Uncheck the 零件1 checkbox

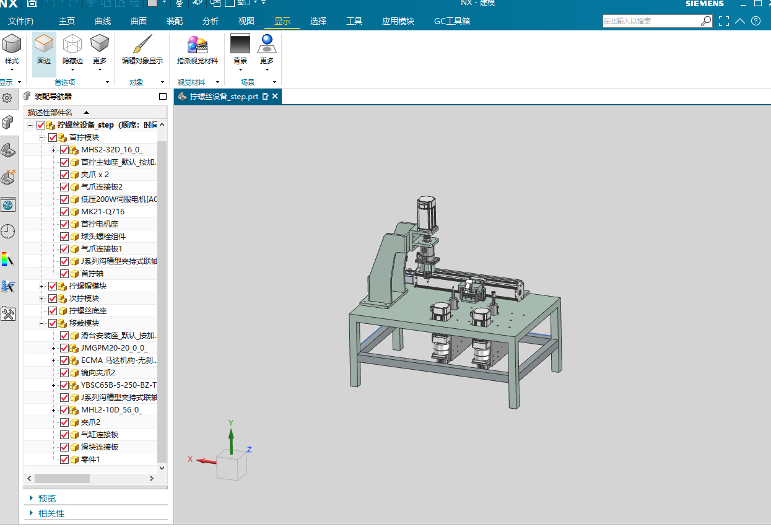[64, 460]
